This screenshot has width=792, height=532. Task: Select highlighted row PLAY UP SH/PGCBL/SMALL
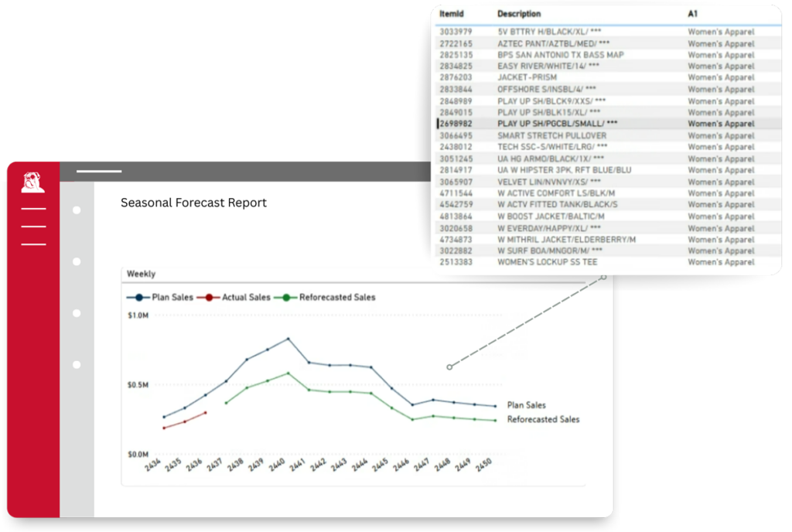point(608,124)
